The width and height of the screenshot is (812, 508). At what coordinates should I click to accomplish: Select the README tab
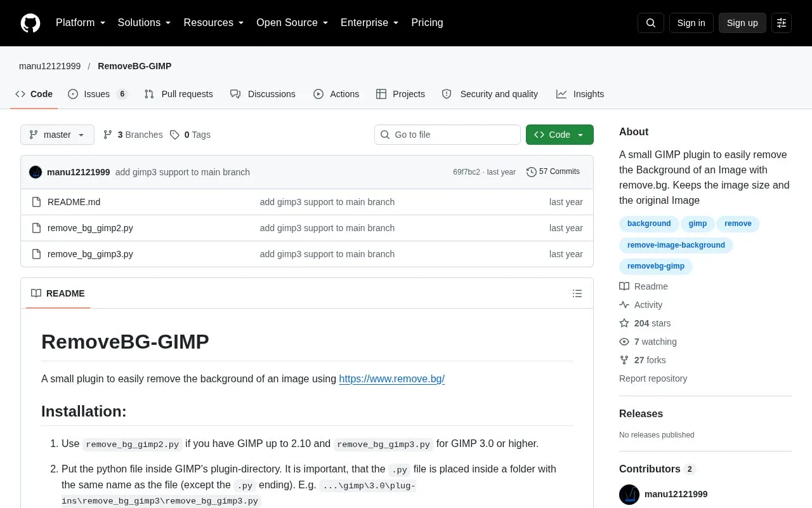58,293
